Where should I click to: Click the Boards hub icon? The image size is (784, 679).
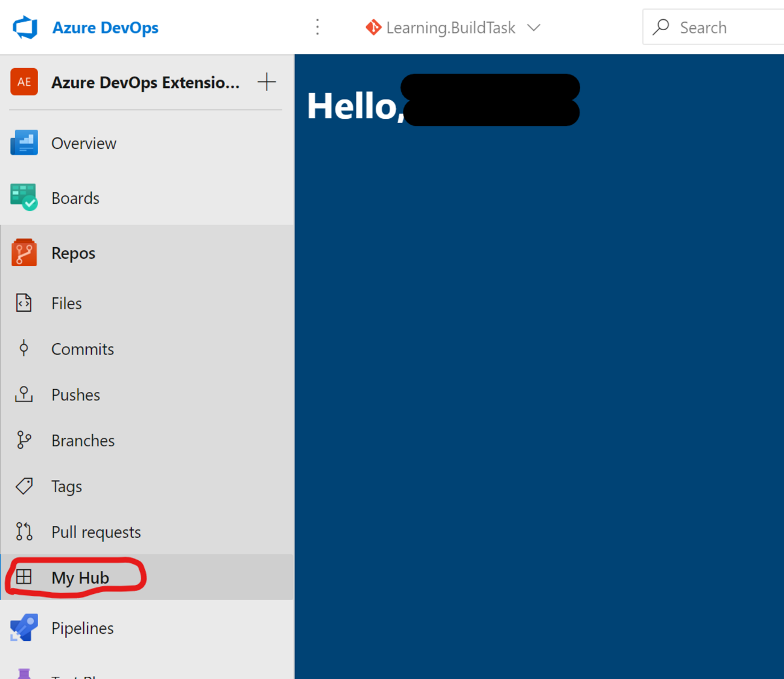pyautogui.click(x=24, y=197)
